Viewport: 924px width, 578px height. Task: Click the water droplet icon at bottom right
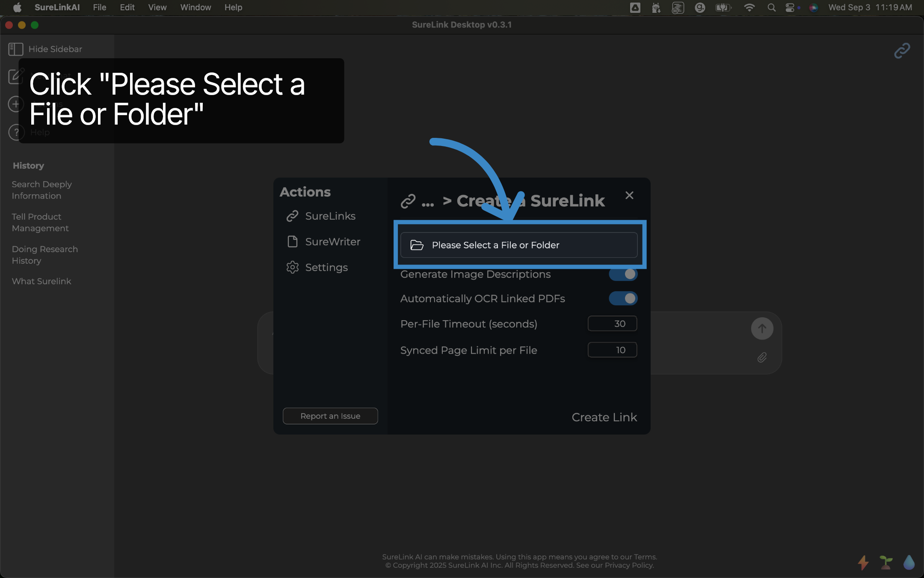(x=909, y=563)
